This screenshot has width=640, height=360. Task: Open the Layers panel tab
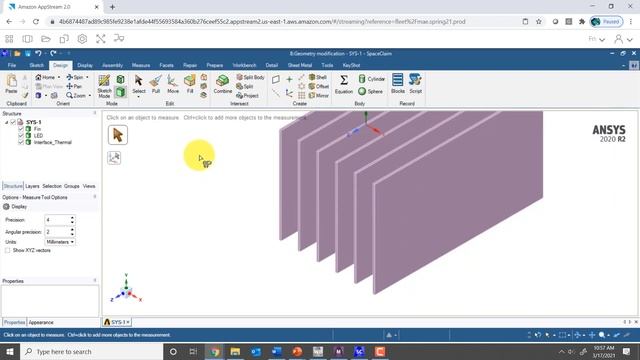[32, 186]
